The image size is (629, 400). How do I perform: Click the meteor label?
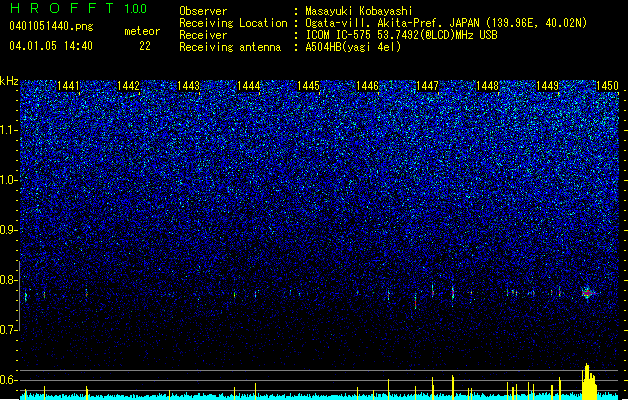(142, 31)
